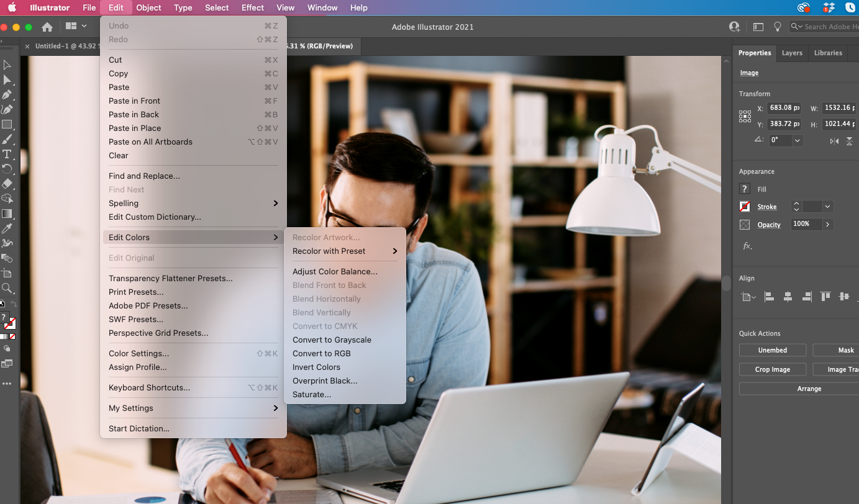The image size is (859, 504).
Task: Open the stroke weight dropdown
Action: 827,207
